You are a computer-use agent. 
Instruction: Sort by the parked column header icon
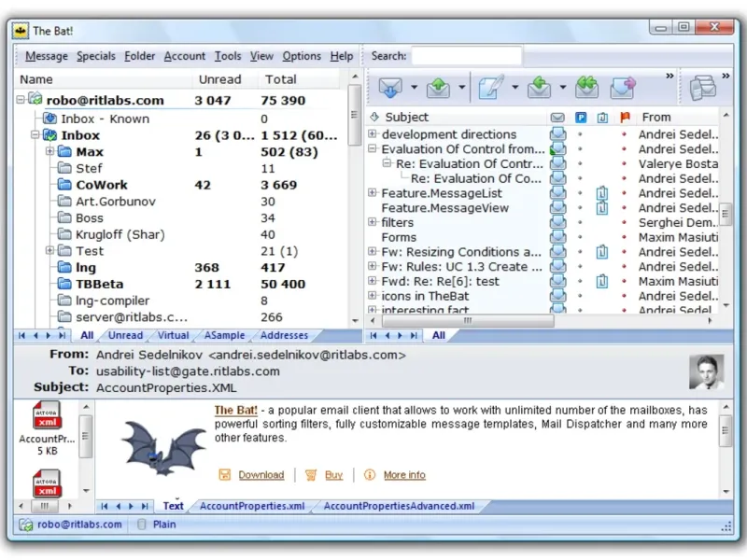point(580,118)
